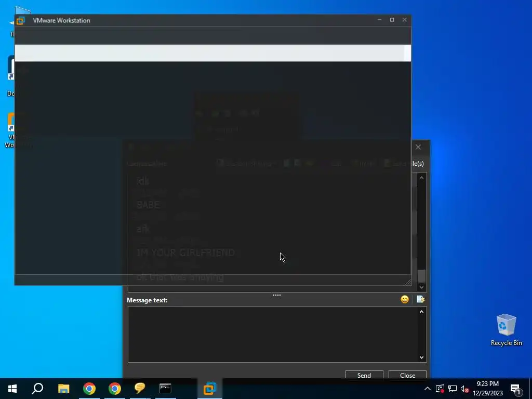Click into the Message text input box
Screen dimensions: 532x399
(272, 334)
